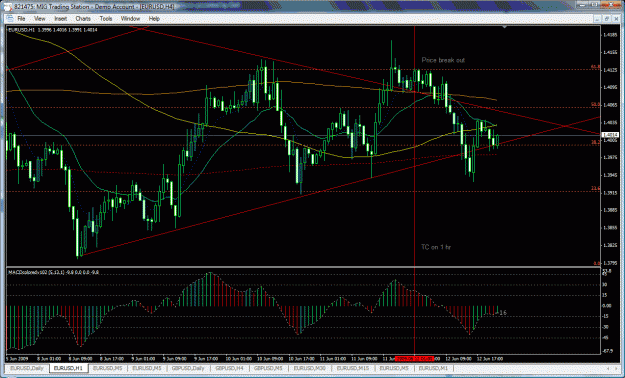Click the red highlighted date on time axis
This screenshot has width=625, height=378.
coord(415,359)
